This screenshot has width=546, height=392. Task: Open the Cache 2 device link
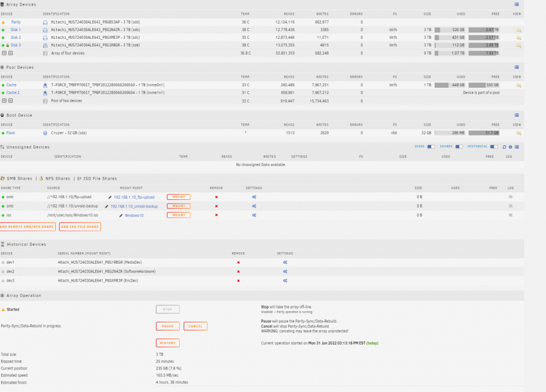coord(13,93)
